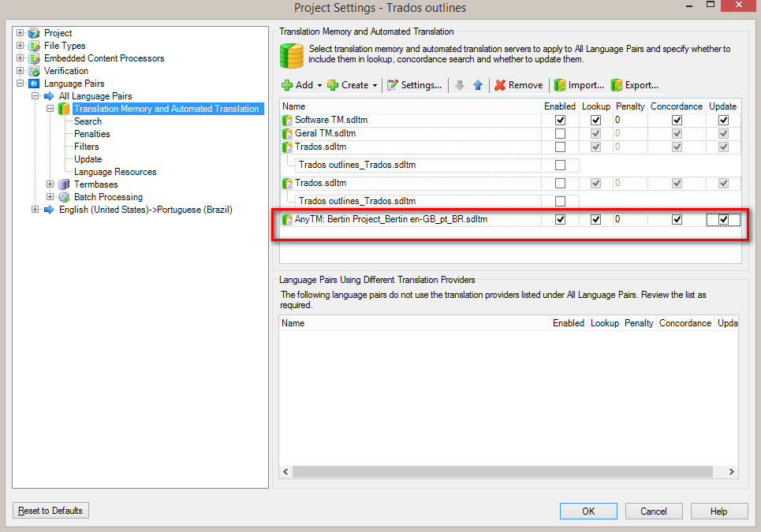Click first Trados.sdltm row name

(x=320, y=147)
